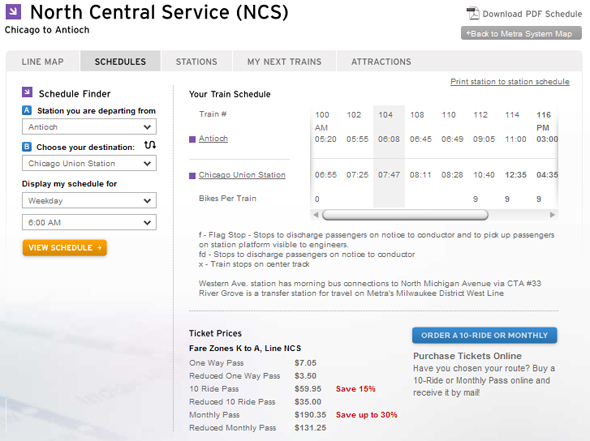Image resolution: width=590 pixels, height=441 pixels.
Task: Expand the Weekday schedule dropdown
Action: 89,201
